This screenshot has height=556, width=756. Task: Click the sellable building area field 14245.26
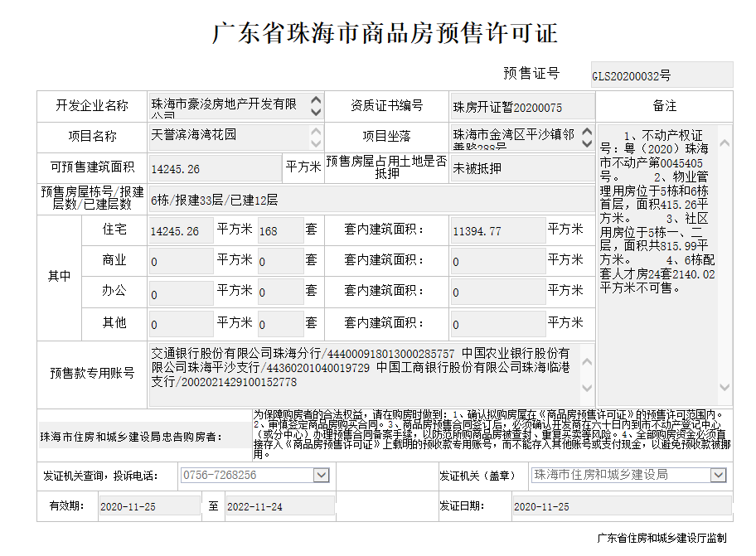tap(215, 169)
